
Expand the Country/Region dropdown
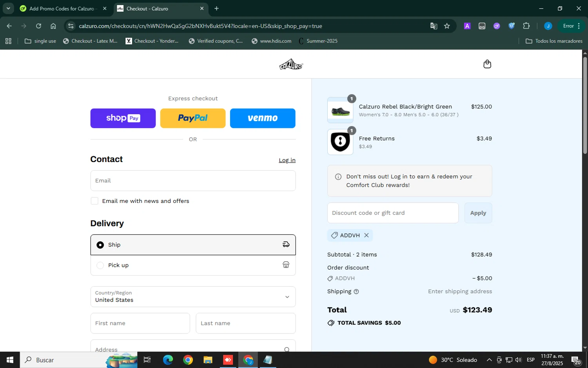[193, 297]
